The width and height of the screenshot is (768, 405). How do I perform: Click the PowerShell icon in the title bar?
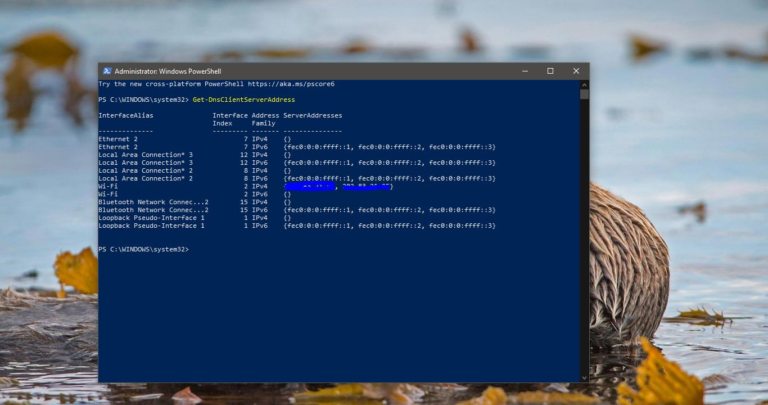pyautogui.click(x=107, y=71)
